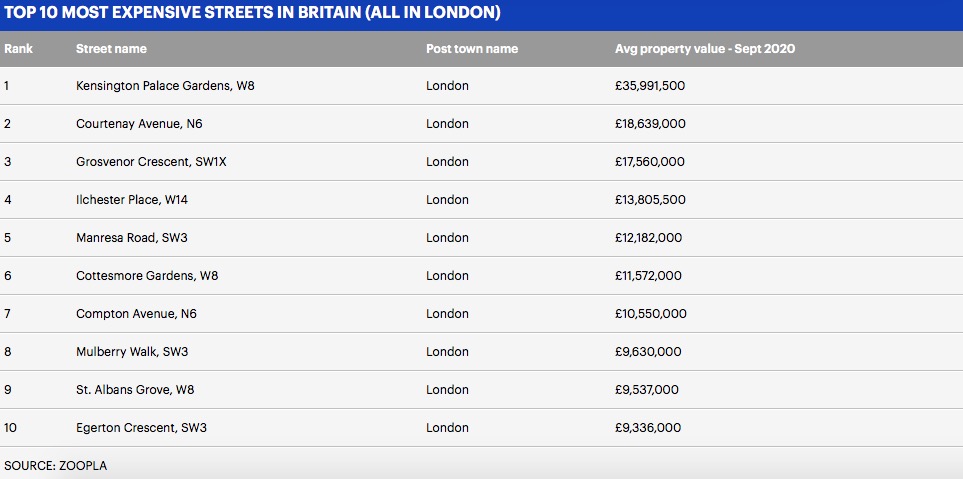Click Grosvenor Crescent, SW1X entry

coord(151,162)
